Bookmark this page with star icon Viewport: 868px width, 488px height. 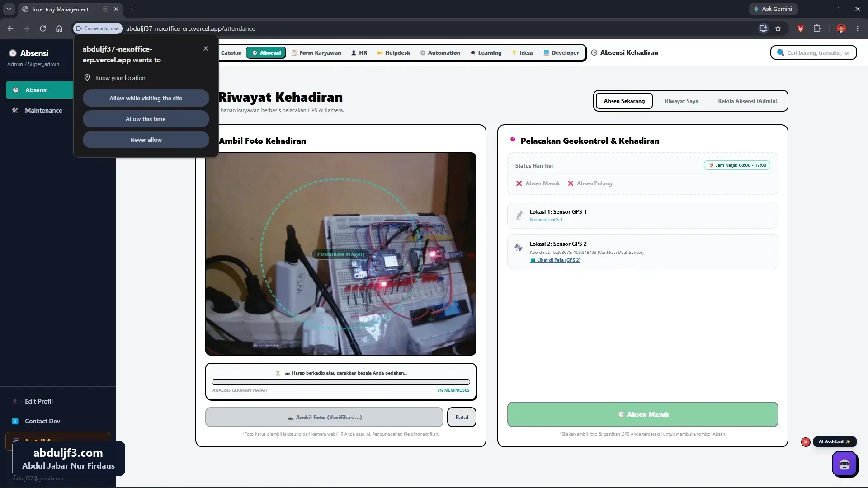click(x=778, y=28)
